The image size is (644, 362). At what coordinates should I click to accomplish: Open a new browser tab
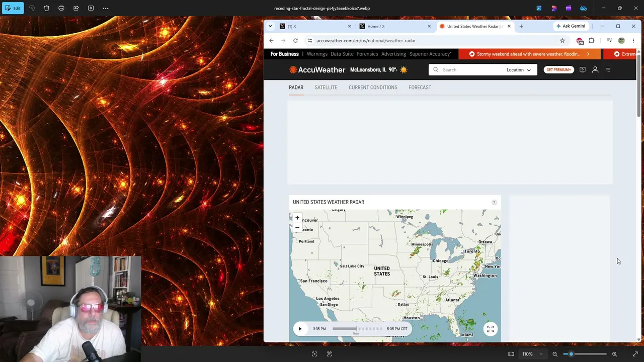(521, 26)
